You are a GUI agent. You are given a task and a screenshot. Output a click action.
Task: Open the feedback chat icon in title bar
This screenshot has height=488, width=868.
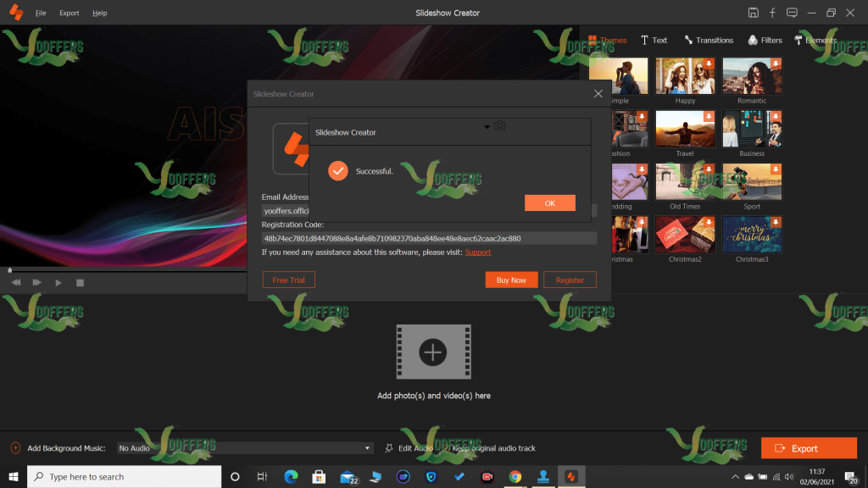point(792,13)
